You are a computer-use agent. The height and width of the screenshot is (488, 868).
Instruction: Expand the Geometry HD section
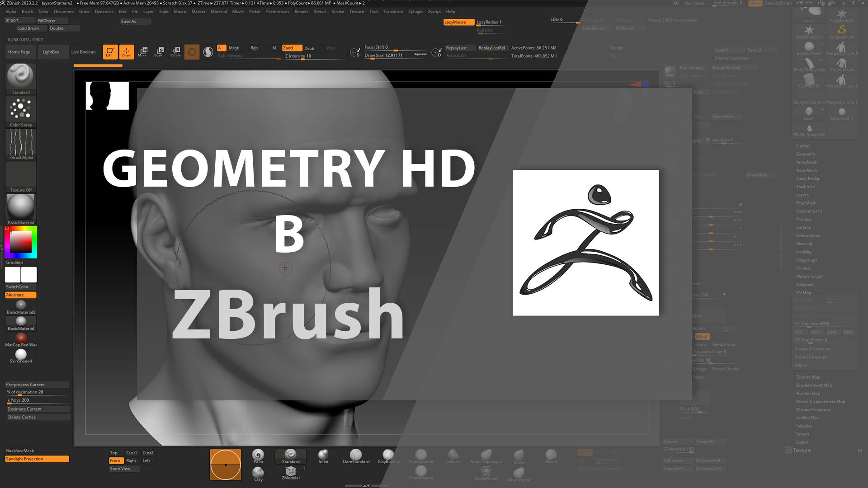pos(809,211)
